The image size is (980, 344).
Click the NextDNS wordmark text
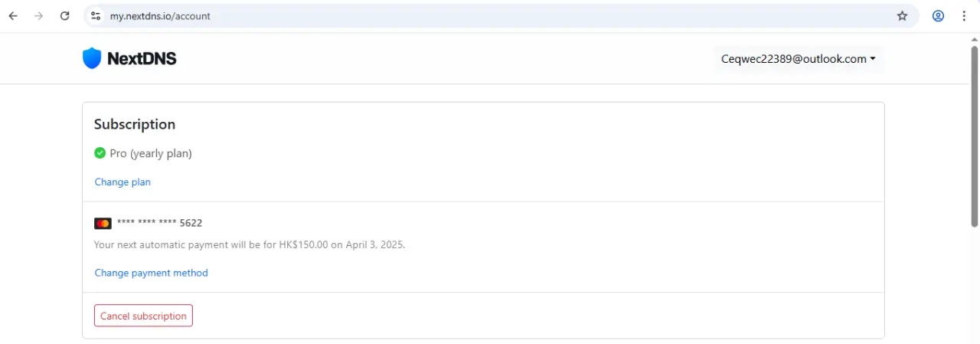click(x=142, y=58)
